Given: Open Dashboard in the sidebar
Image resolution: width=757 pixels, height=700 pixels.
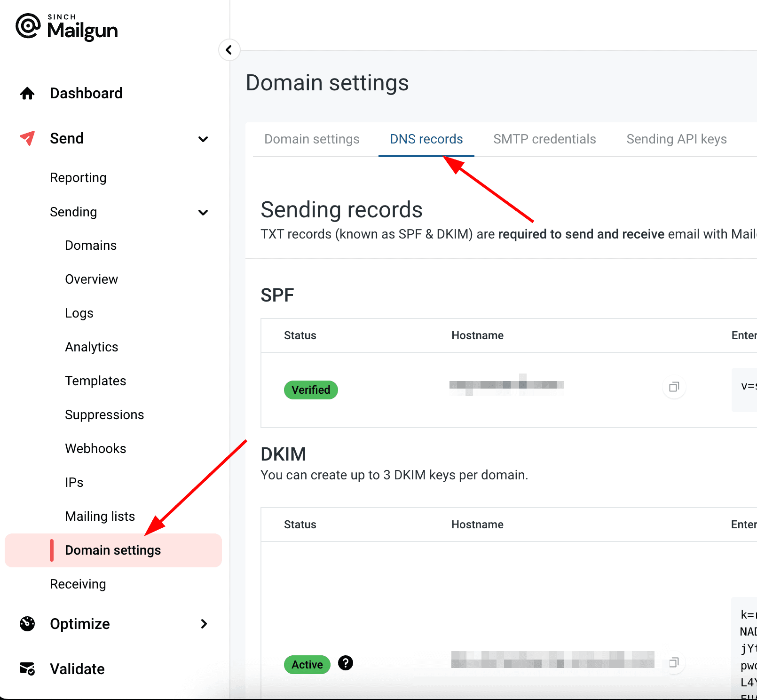Looking at the screenshot, I should [x=86, y=93].
